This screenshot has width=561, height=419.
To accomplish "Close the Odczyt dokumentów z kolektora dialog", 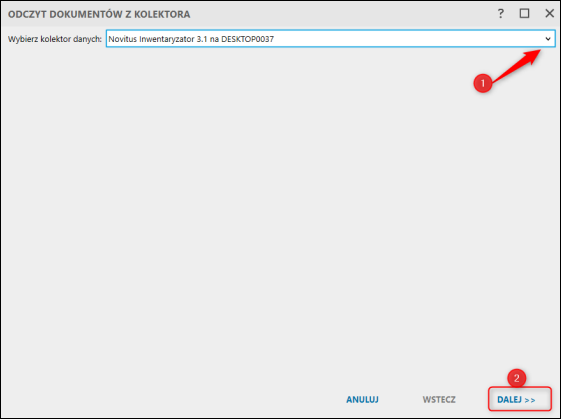I will click(550, 14).
